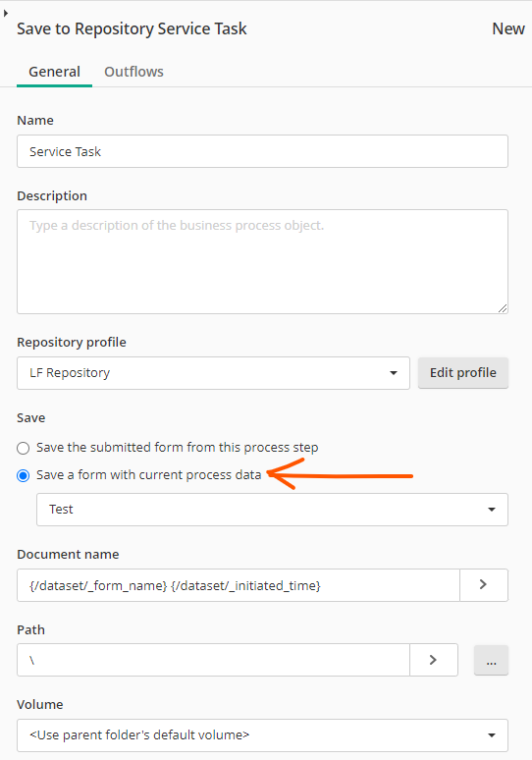Screen dimensions: 532x760
Task: Click into the Name field containing Service Task
Action: pyautogui.click(x=263, y=151)
